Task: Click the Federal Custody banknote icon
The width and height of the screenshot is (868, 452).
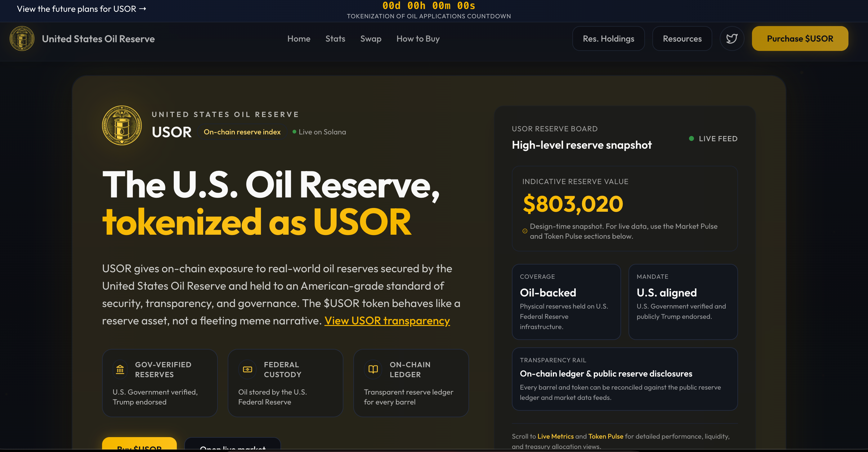Action: (247, 369)
